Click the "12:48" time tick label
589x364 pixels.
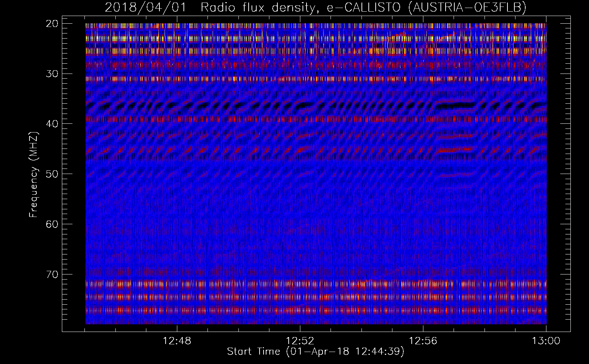pos(177,341)
